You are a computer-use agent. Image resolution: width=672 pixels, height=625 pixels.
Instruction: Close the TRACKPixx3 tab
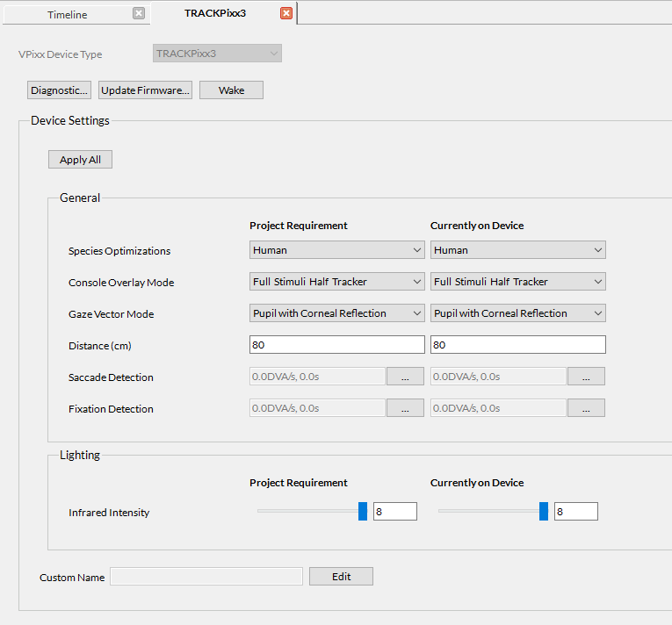click(x=286, y=13)
